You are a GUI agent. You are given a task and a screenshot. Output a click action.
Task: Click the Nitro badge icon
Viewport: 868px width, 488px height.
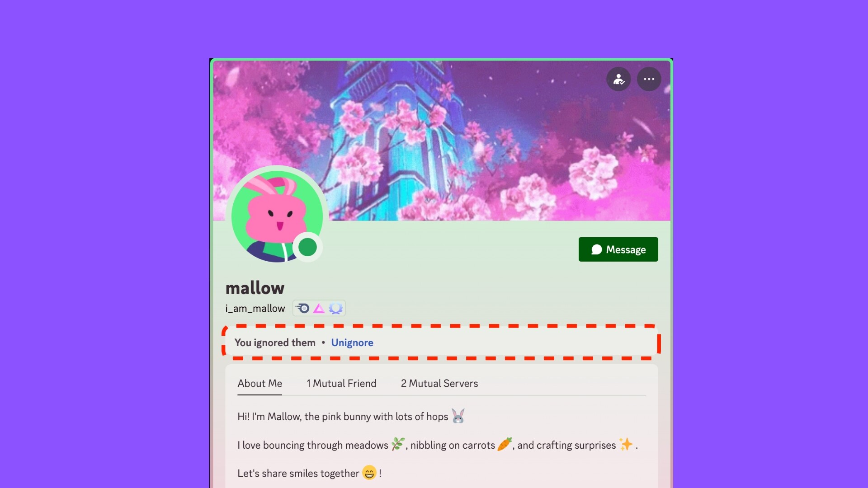(x=302, y=307)
